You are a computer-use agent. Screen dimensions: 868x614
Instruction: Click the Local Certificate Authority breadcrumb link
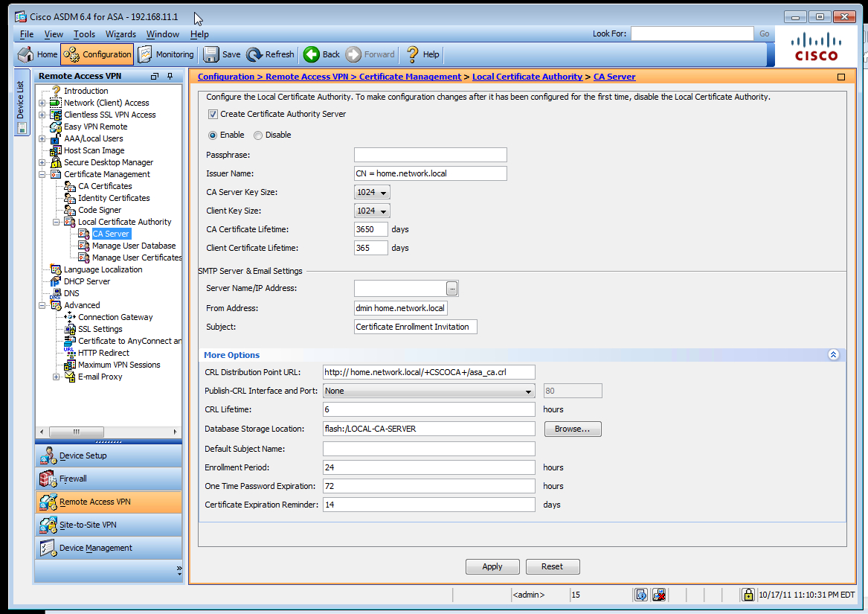[527, 77]
